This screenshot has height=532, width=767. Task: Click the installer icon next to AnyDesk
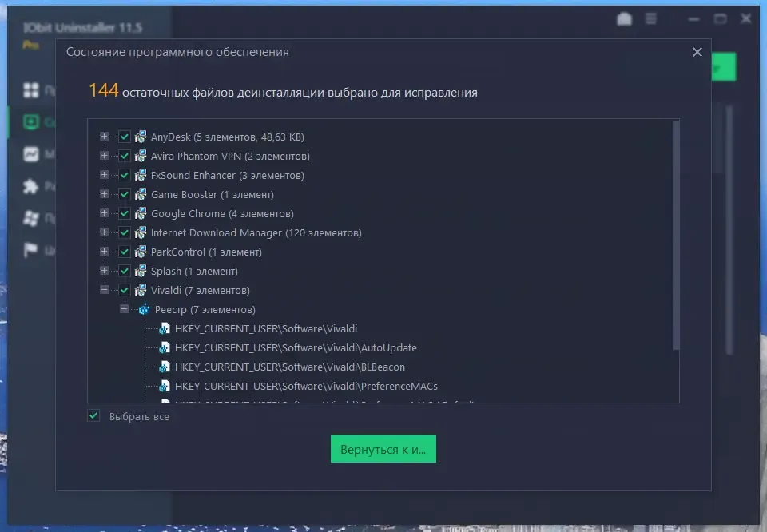click(141, 137)
